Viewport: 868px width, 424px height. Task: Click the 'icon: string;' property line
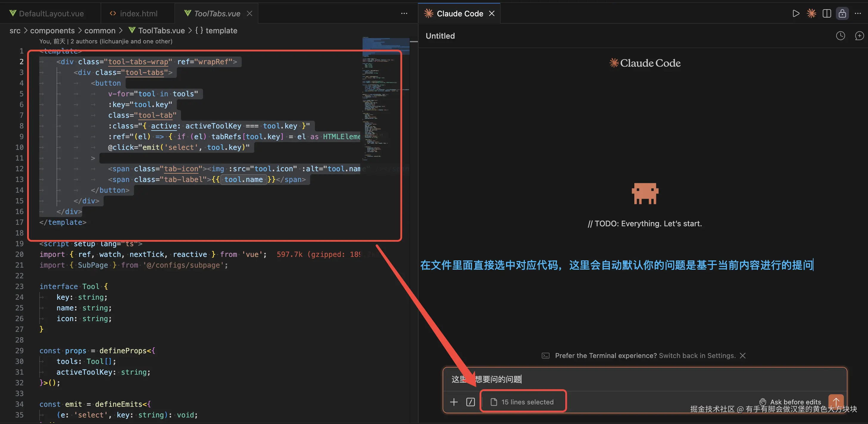point(84,318)
